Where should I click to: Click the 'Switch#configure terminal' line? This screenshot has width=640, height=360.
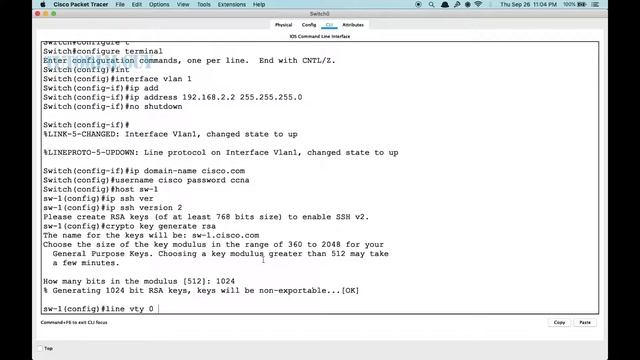click(x=103, y=51)
